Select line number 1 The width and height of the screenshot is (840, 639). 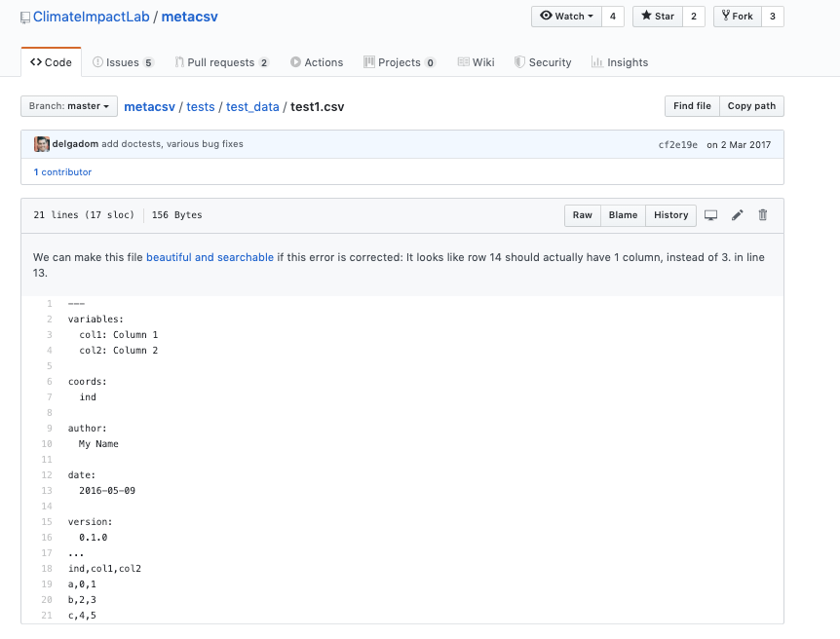(x=50, y=304)
